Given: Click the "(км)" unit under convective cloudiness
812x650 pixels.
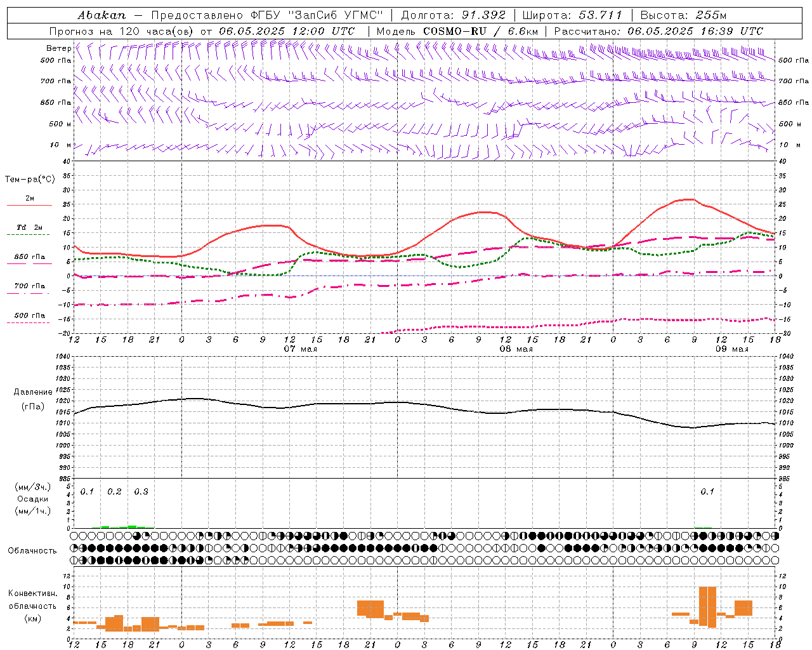Looking at the screenshot, I should click(32, 618).
